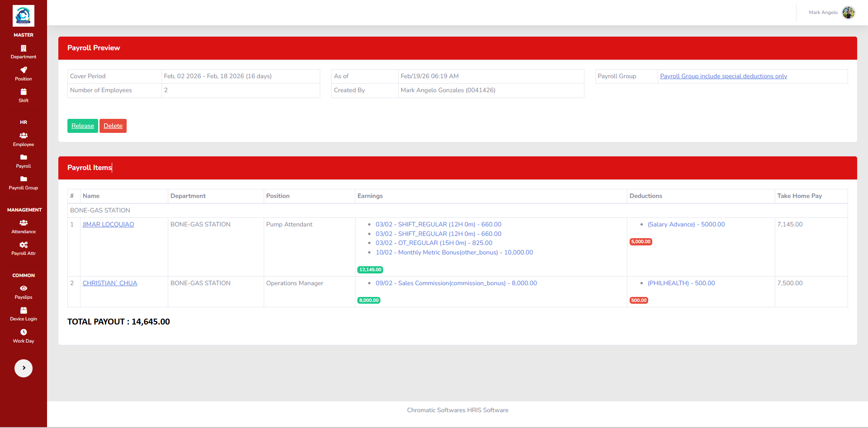Click the Payroll Attr menu label

pos(24,254)
